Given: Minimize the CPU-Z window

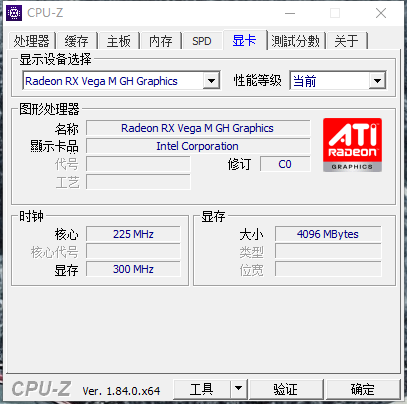Looking at the screenshot, I should pyautogui.click(x=290, y=13).
